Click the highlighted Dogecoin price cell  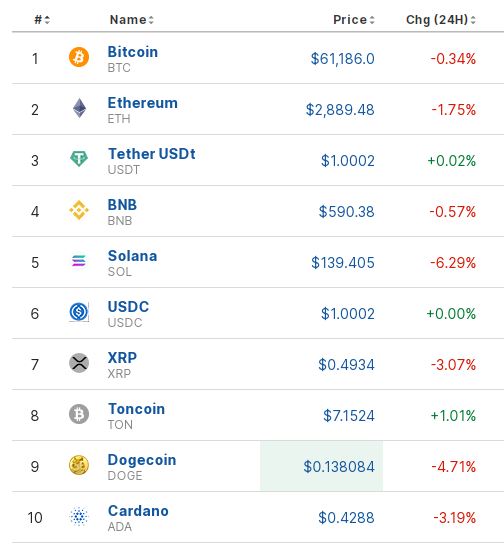point(321,466)
